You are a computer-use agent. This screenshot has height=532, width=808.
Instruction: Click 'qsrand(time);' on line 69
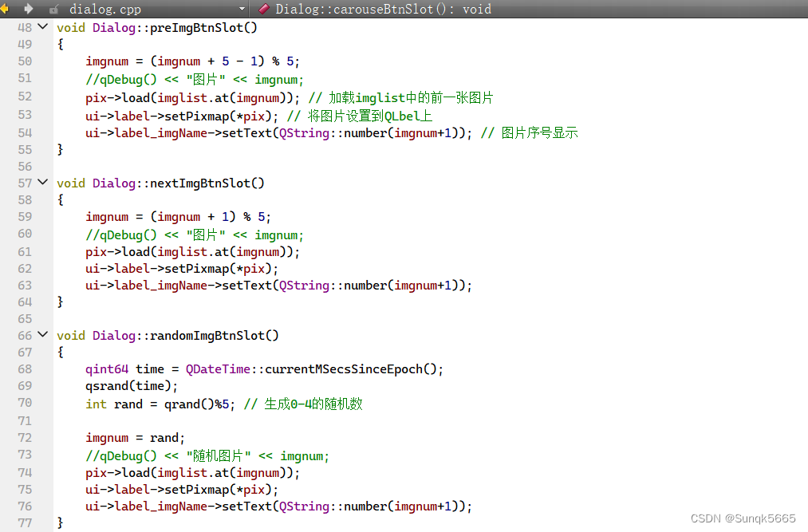point(132,386)
